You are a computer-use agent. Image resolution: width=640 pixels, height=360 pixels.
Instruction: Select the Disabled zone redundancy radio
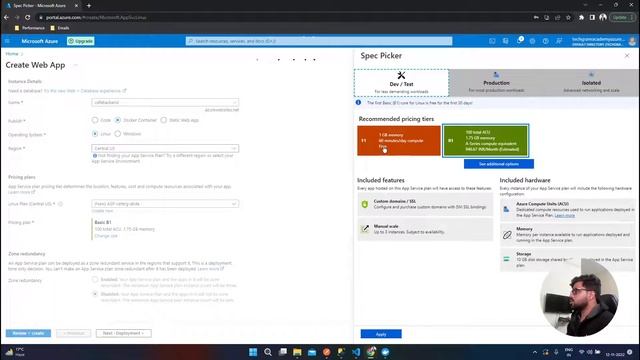[x=95, y=294]
